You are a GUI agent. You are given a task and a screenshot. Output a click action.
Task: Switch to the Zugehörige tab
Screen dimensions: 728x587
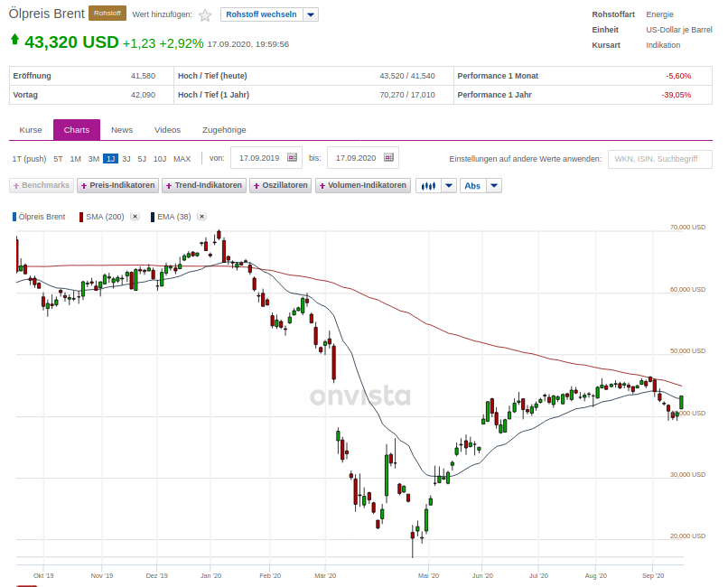click(x=224, y=130)
